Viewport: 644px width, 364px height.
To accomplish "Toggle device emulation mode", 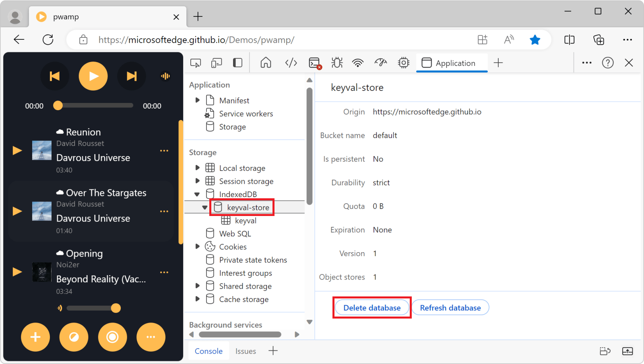I will coord(217,63).
